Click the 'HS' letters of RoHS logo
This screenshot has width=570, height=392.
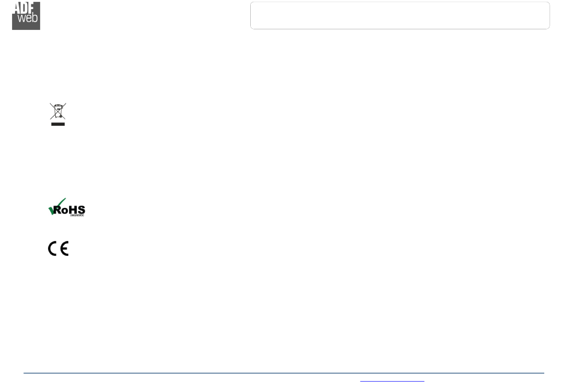pos(77,210)
